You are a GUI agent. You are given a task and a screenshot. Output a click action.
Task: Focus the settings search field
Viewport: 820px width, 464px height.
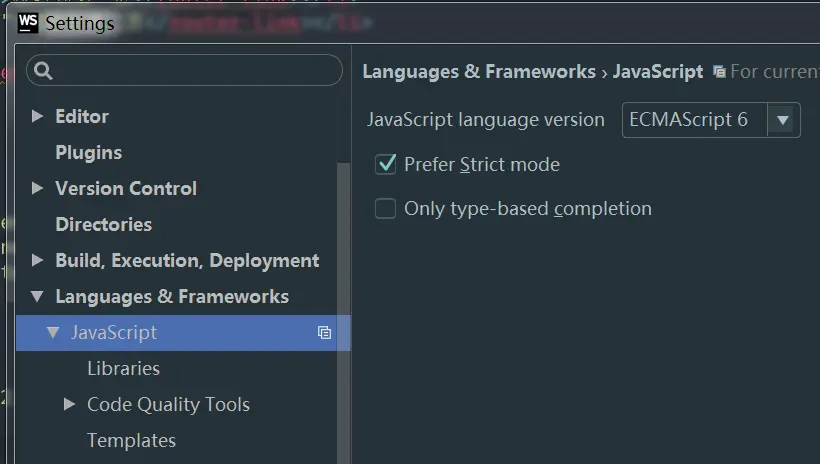[185, 70]
